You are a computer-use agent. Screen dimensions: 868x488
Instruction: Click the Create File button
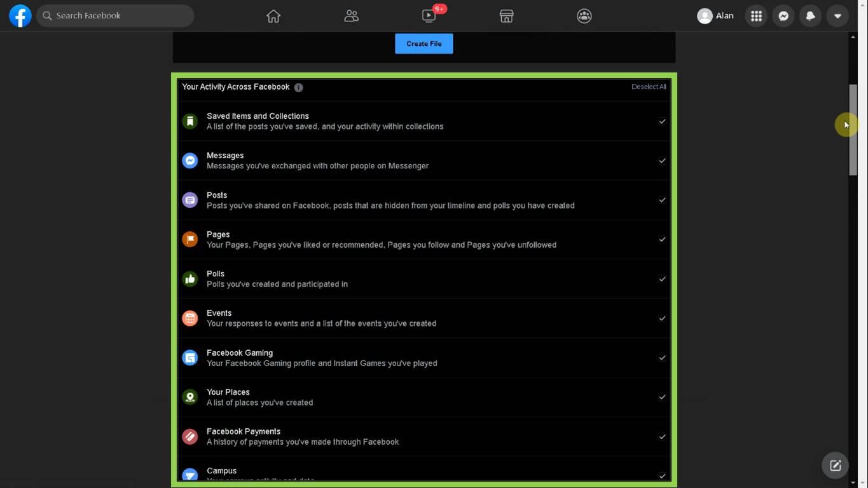click(424, 44)
